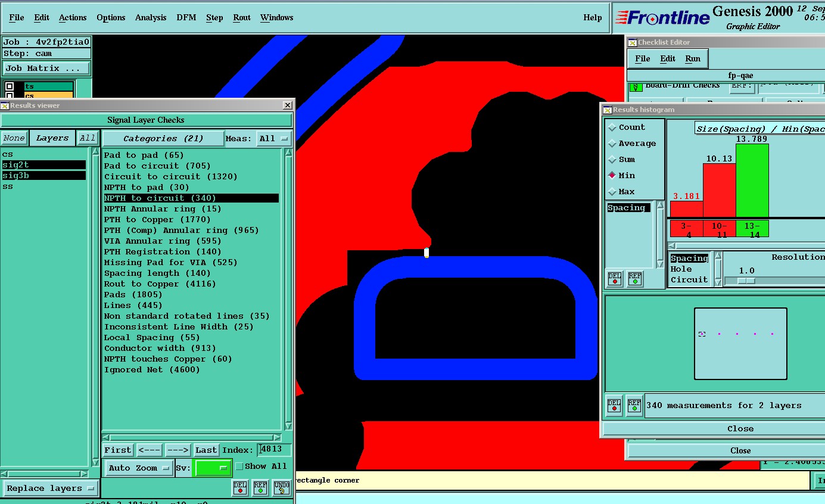Open DFM menu
825x504 pixels.
186,17
